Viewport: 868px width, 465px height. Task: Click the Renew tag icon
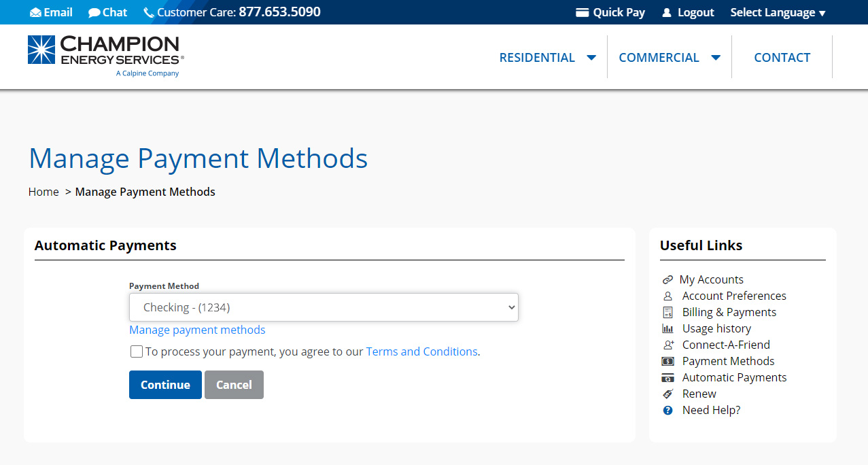click(667, 394)
